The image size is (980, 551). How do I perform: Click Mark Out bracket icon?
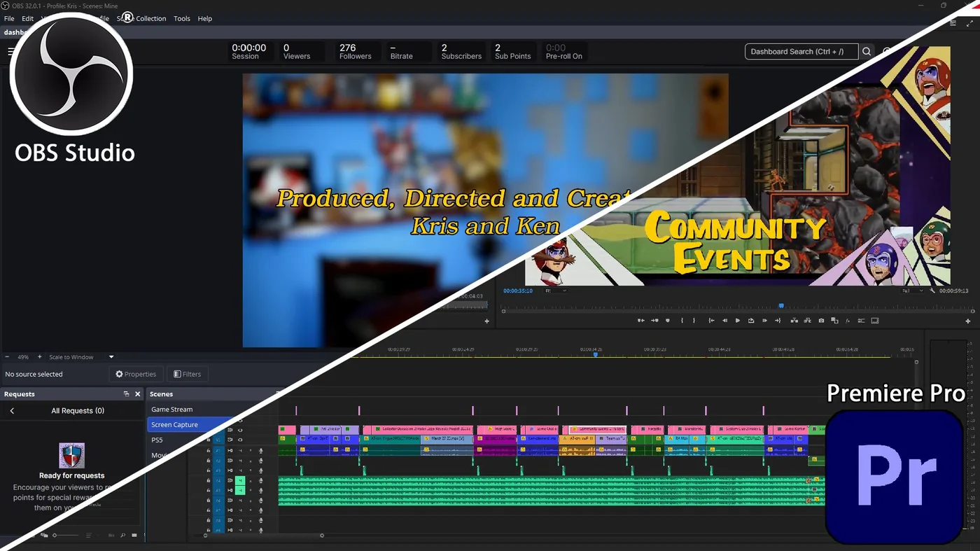coord(694,321)
